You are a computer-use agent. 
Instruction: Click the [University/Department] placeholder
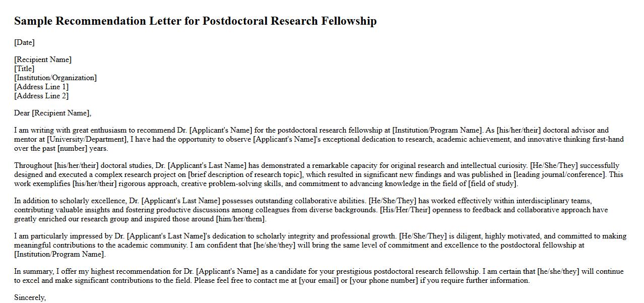pos(87,139)
